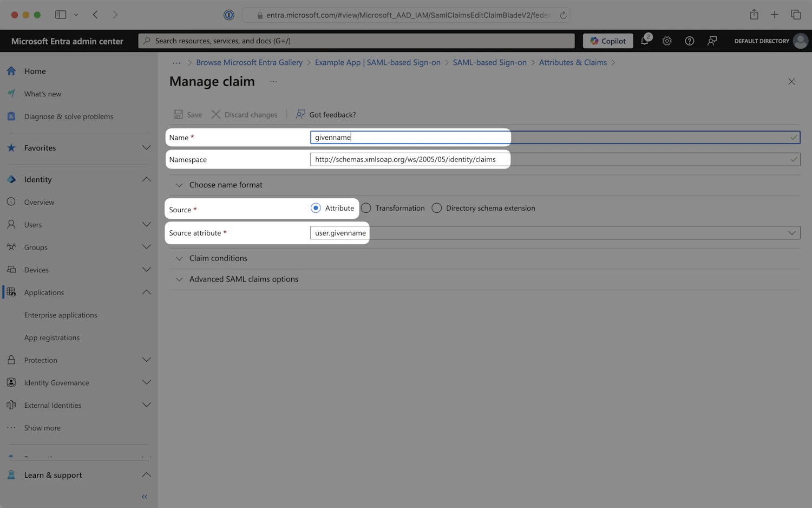Screen dimensions: 812x508
Task: Expand Claim conditions
Action: tap(211, 258)
